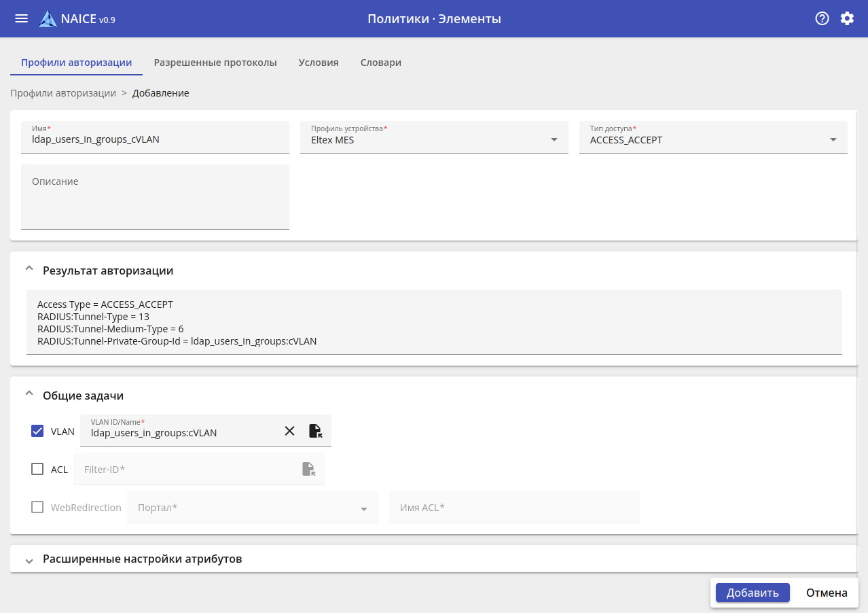The image size is (868, 613).
Task: Click the NAICE logo icon
Action: (x=48, y=19)
